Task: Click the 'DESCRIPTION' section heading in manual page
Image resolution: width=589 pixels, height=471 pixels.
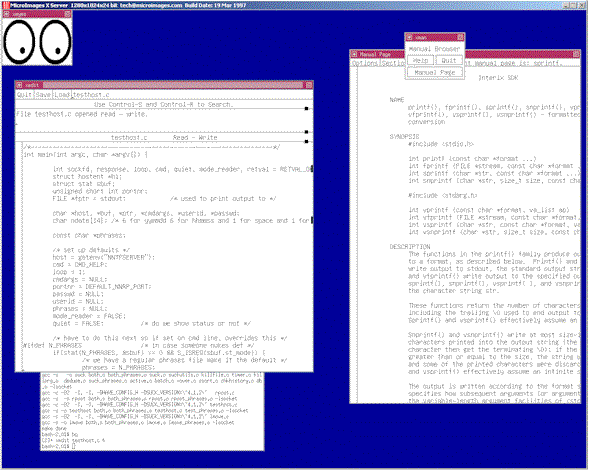Action: 409,247
